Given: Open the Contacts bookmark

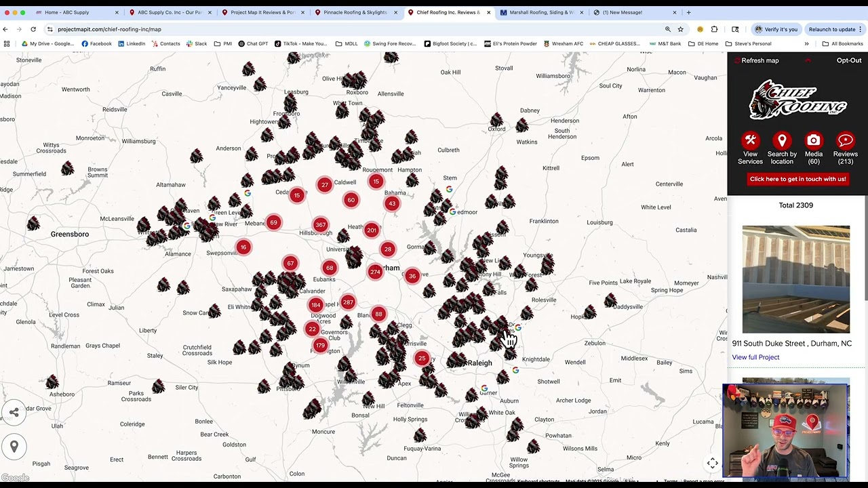Looking at the screenshot, I should point(165,43).
